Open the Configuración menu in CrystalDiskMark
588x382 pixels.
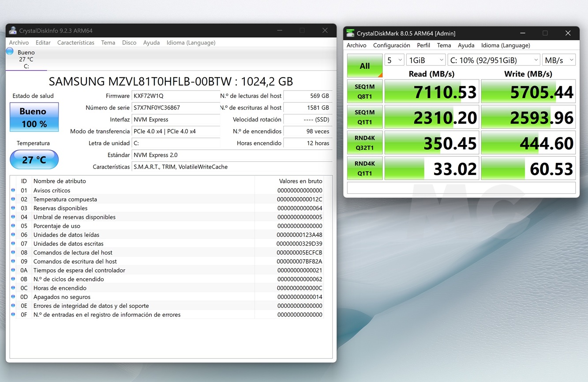(391, 45)
